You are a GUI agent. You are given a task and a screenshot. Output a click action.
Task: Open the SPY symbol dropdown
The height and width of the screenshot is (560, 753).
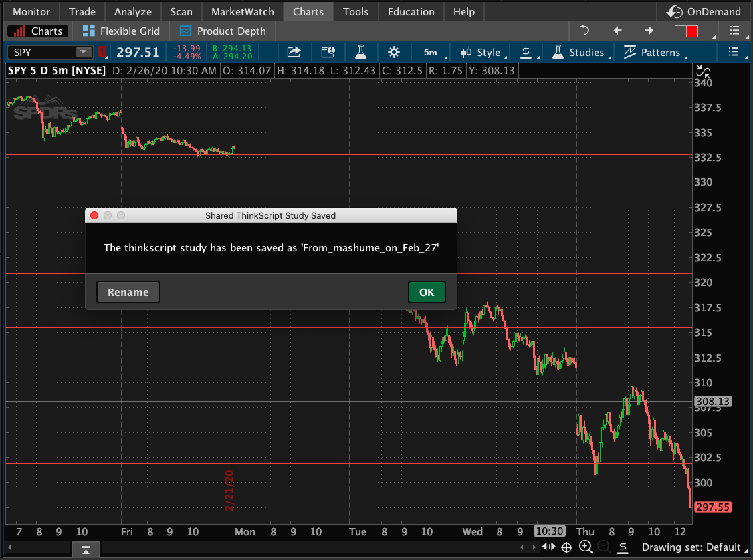[x=84, y=52]
